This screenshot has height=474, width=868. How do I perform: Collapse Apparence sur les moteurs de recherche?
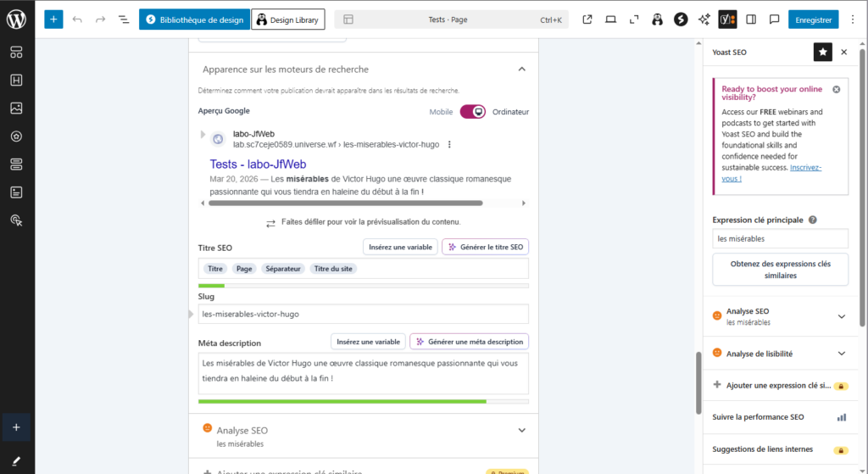click(x=521, y=70)
